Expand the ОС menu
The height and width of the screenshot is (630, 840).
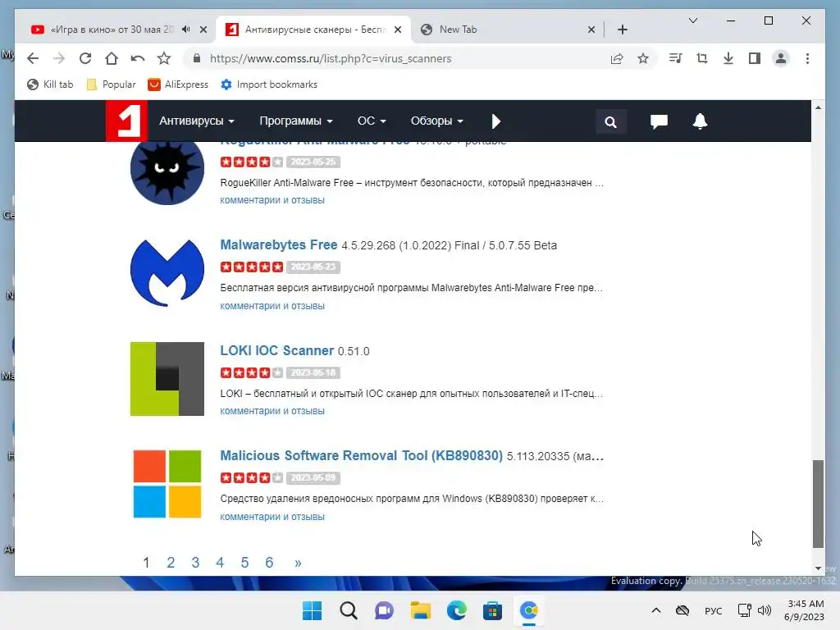click(x=372, y=121)
